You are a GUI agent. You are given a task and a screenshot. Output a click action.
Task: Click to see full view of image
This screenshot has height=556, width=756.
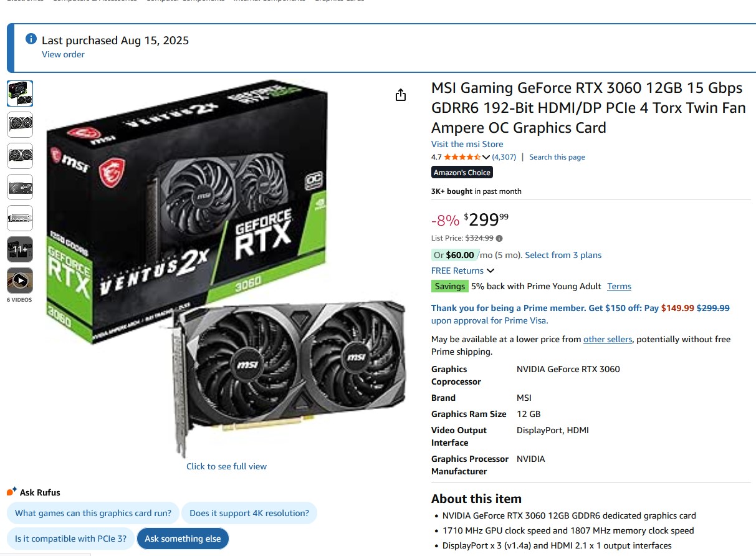tap(226, 466)
